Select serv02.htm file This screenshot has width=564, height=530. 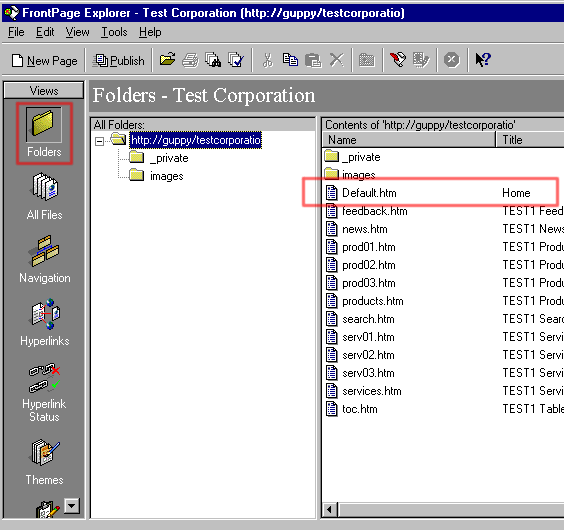click(368, 355)
